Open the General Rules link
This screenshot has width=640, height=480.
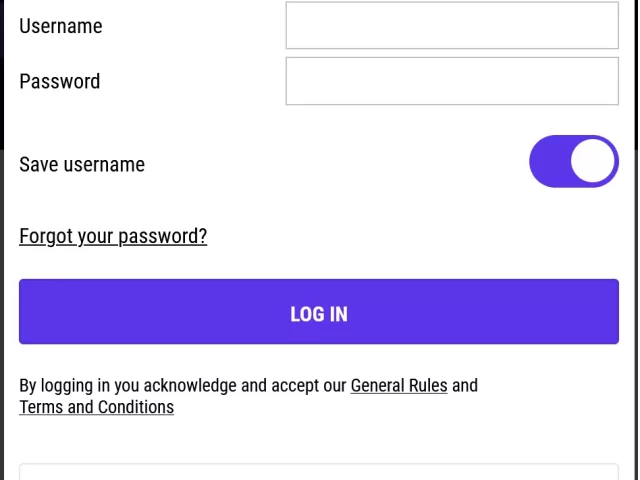coord(399,385)
